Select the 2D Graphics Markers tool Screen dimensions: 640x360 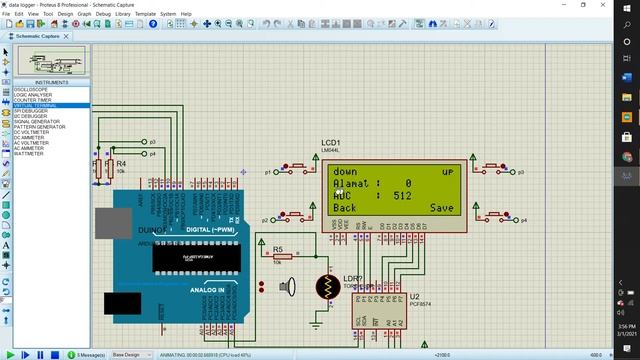pos(6,265)
